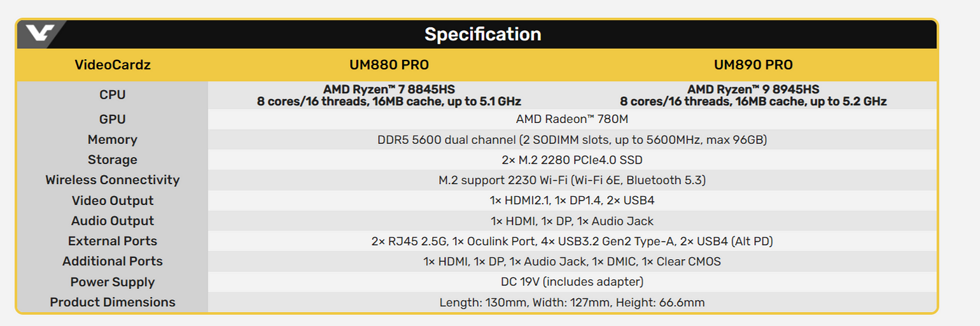Click the Video Output row label
Screen dimensions: 980x326
pos(113,201)
